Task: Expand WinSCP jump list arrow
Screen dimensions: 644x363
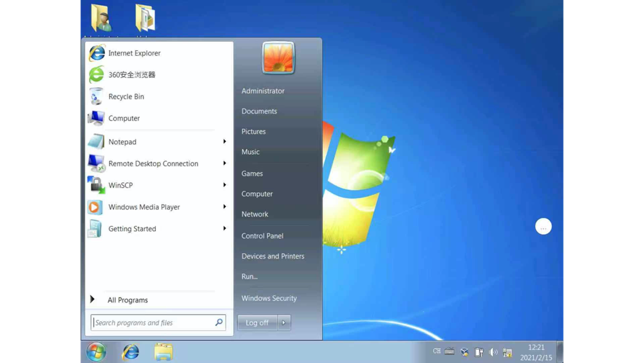Action: point(225,185)
